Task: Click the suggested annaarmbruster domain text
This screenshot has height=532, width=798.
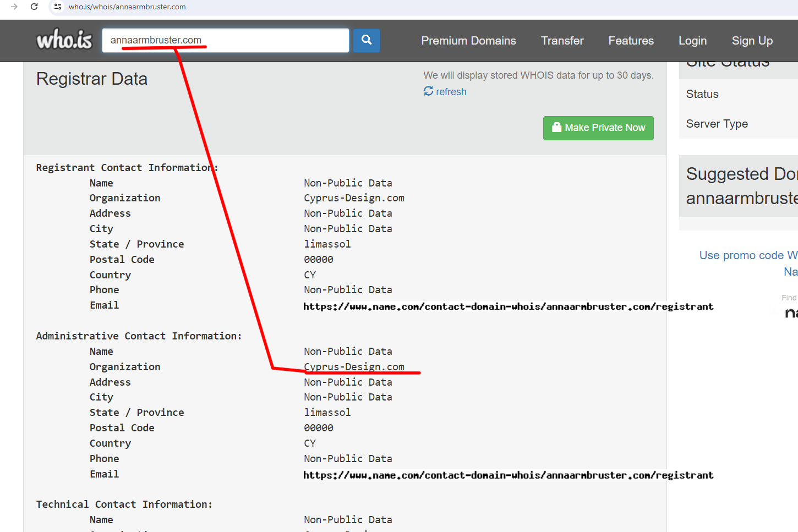Action: [741, 198]
